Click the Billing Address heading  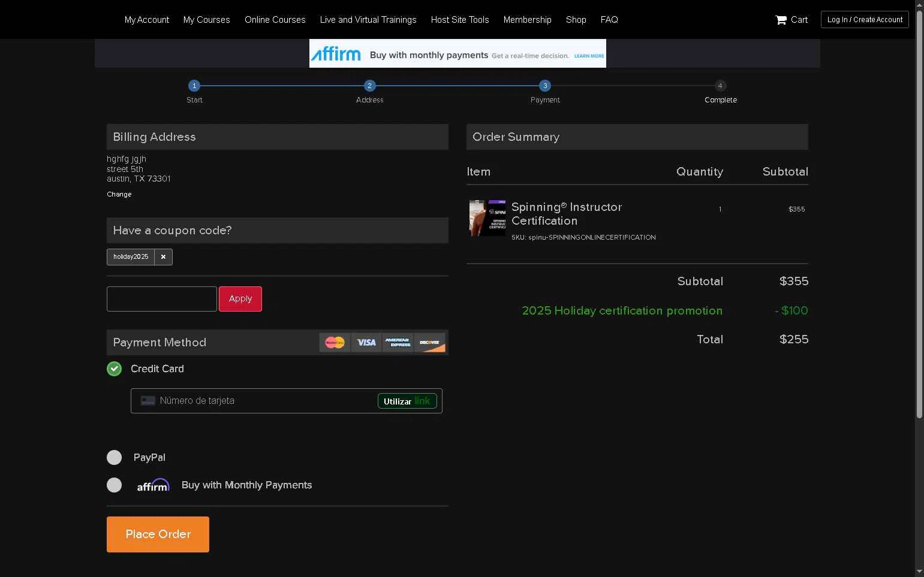154,137
